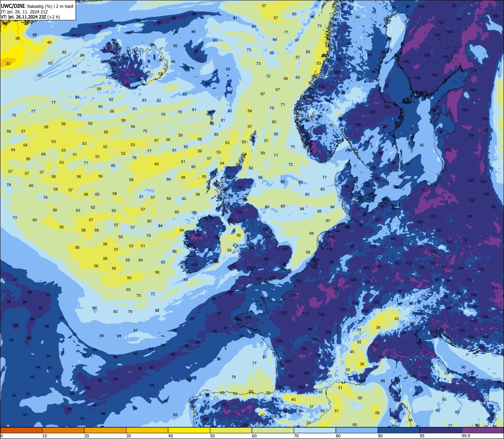Viewport: 504px width, 439px height.
Task: Click the 'IT: þri. 26. 11. 2024 21Z' line
Action: click(x=25, y=11)
